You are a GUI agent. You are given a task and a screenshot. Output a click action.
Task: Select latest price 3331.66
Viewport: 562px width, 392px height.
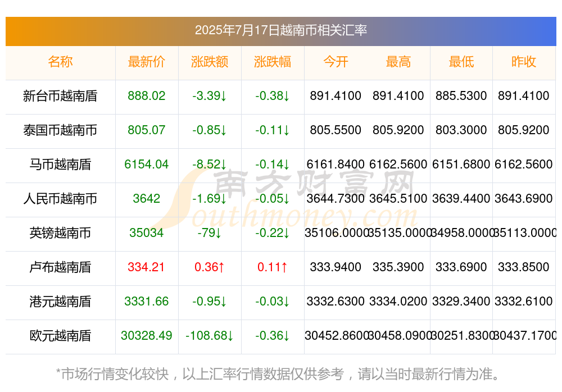(147, 301)
